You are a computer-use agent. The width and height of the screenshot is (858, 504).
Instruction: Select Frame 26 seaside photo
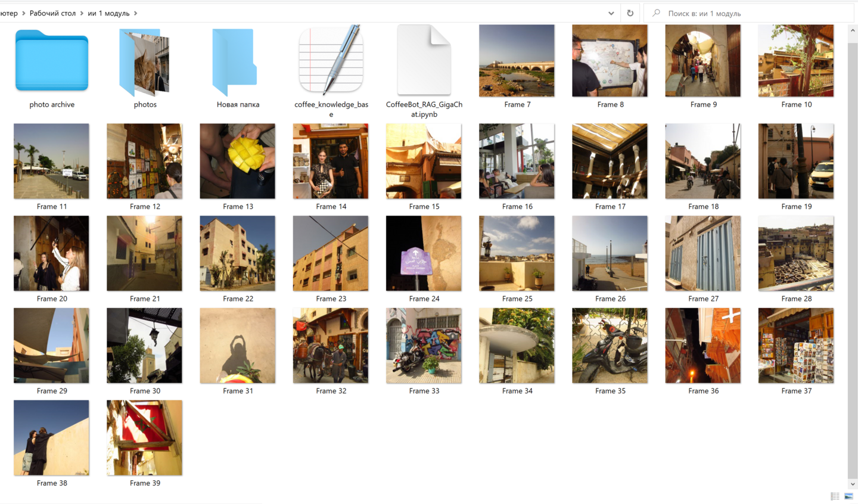tap(610, 253)
